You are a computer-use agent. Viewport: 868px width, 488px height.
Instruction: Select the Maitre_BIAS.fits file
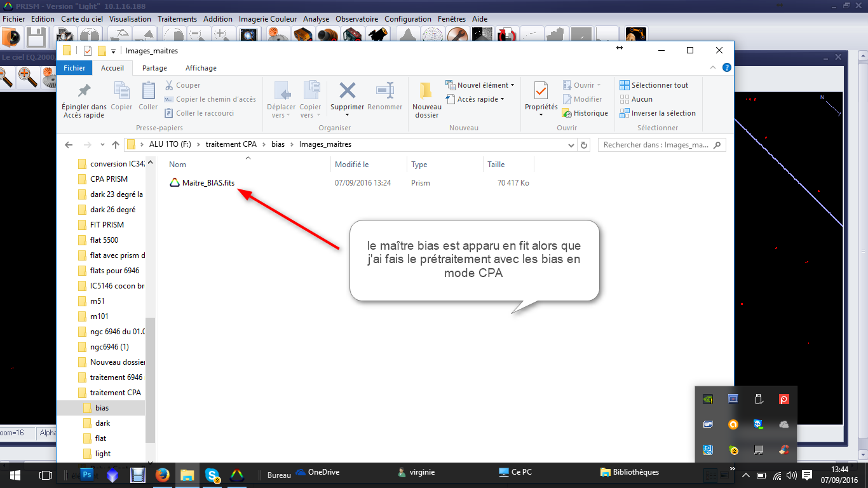tap(208, 183)
